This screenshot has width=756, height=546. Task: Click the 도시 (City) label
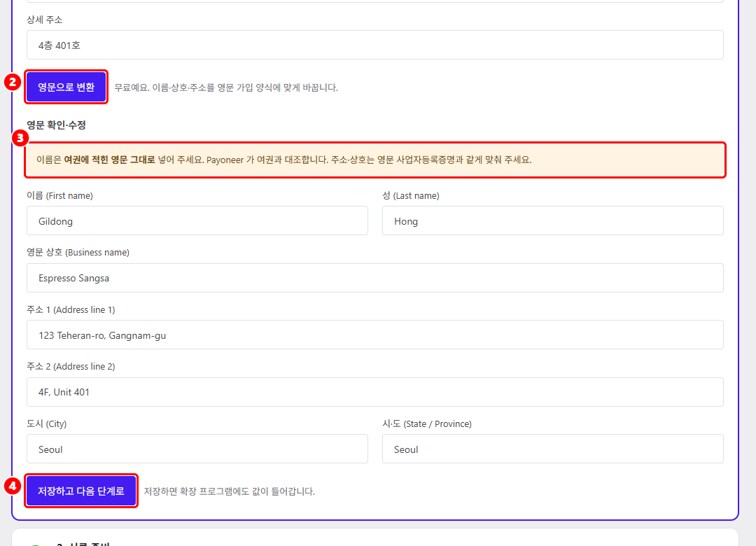click(x=47, y=423)
